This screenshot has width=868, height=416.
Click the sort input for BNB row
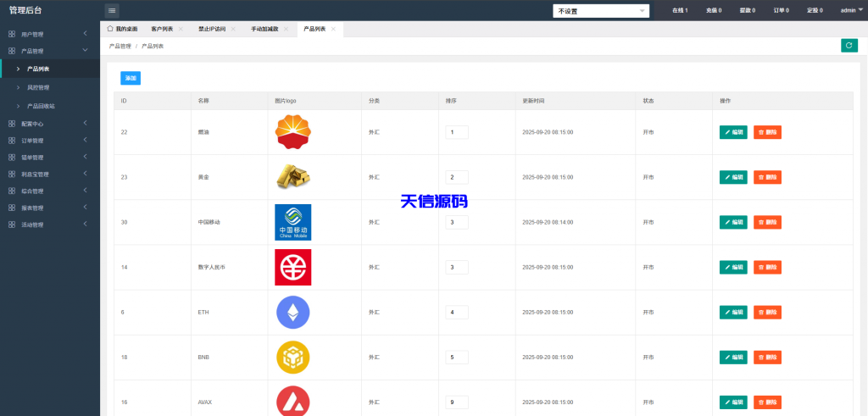point(456,357)
